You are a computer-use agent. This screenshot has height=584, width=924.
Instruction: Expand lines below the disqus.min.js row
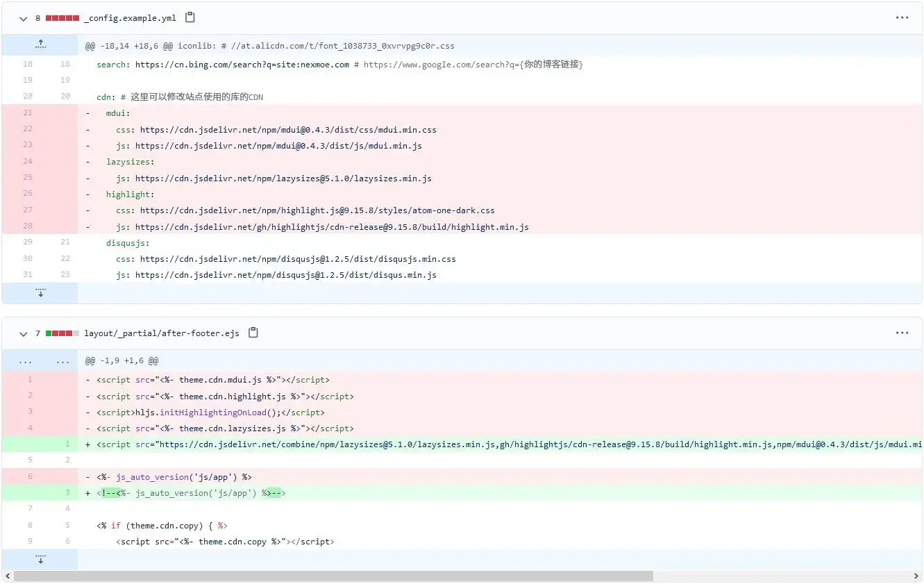point(40,293)
